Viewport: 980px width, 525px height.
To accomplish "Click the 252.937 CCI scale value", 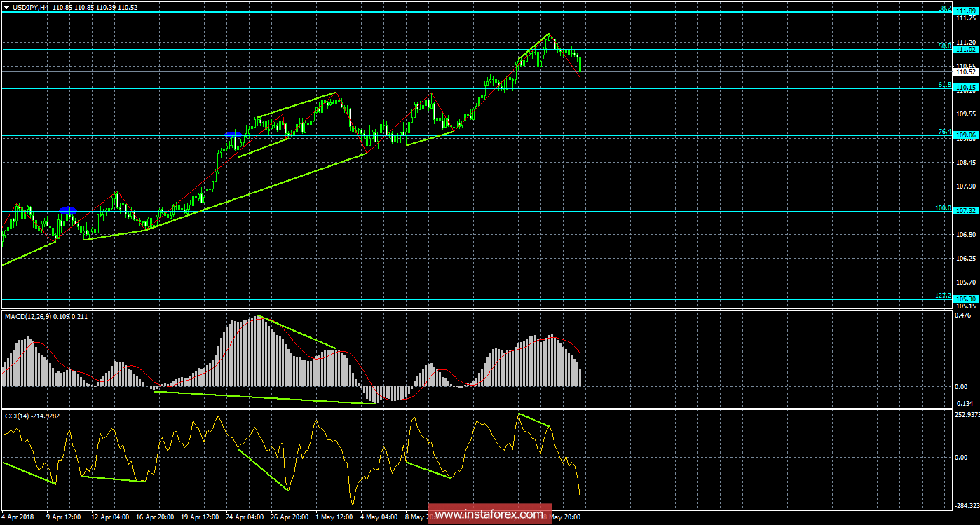I will 967,415.
